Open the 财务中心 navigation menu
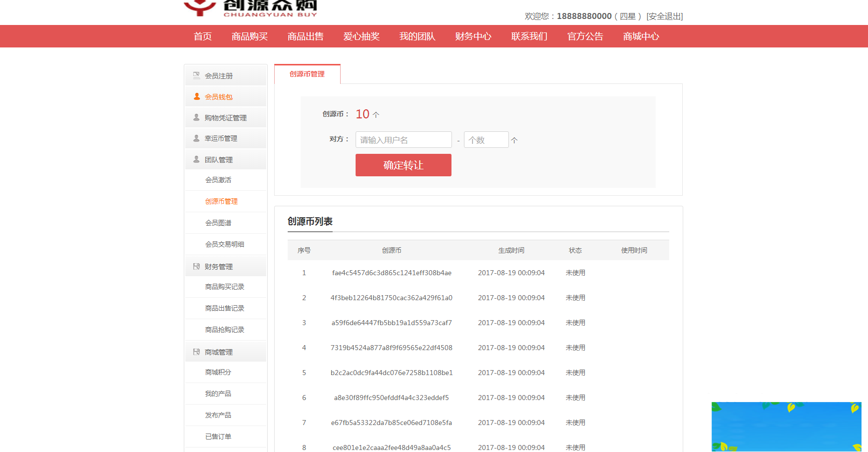 (x=472, y=36)
